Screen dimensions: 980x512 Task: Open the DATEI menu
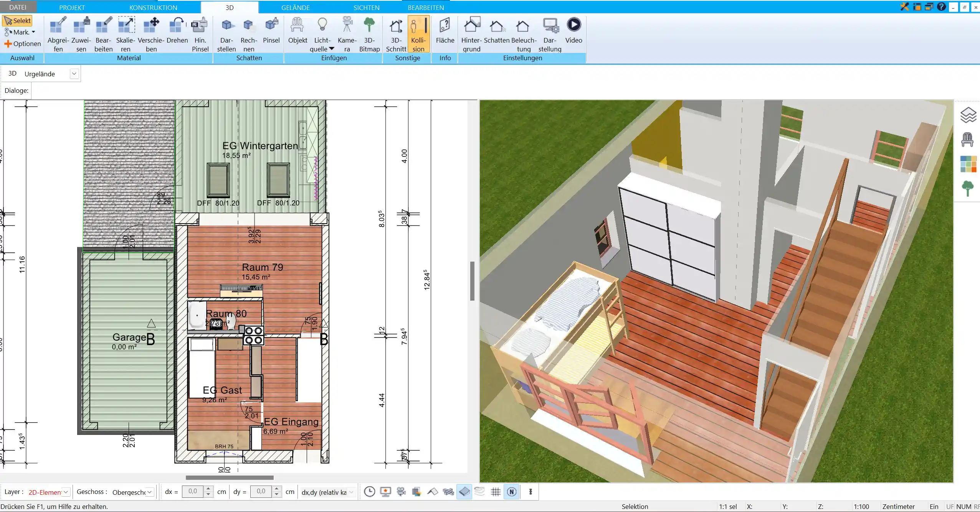(18, 7)
